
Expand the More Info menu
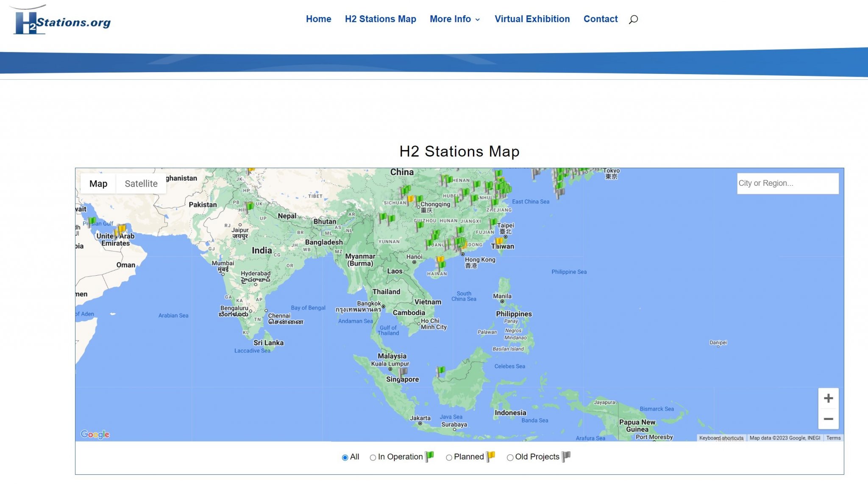[x=455, y=19]
